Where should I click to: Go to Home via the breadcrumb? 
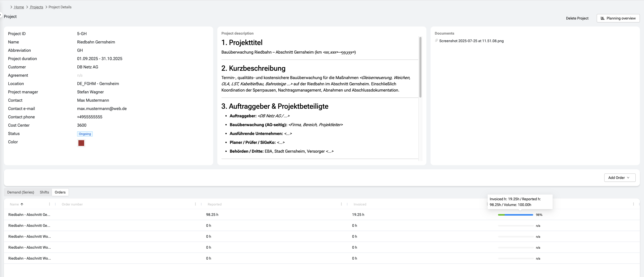pyautogui.click(x=19, y=7)
